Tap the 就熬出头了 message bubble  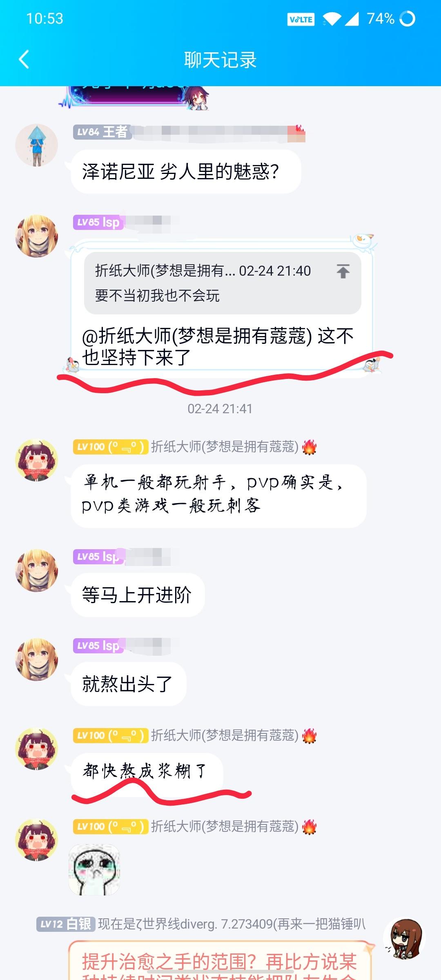pos(129,684)
